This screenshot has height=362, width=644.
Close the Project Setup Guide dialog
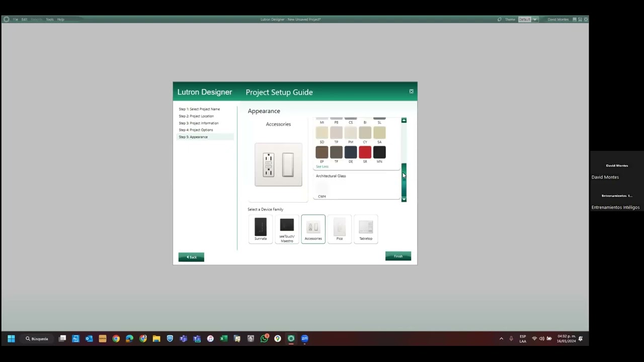[x=411, y=92]
